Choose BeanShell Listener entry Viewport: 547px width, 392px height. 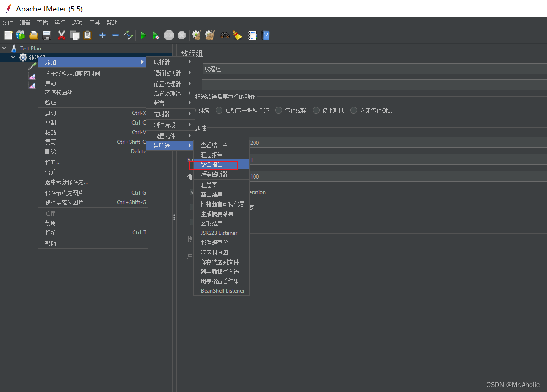[x=222, y=291]
